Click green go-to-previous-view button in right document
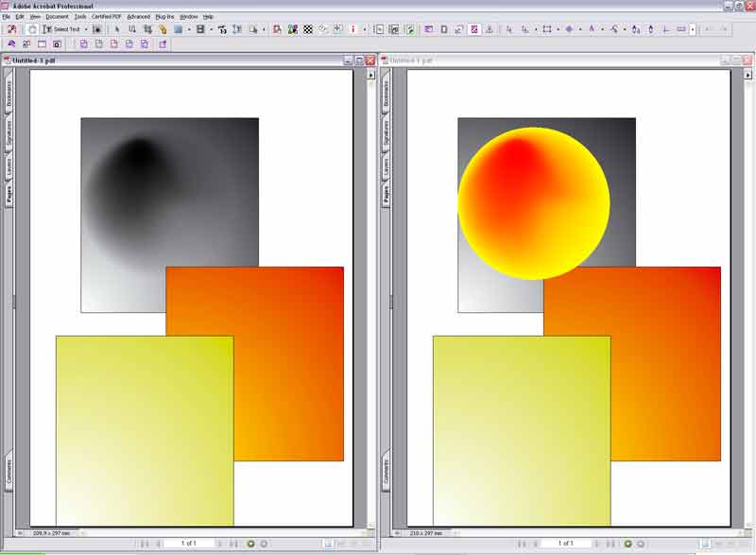This screenshot has height=555, width=756. tap(627, 544)
